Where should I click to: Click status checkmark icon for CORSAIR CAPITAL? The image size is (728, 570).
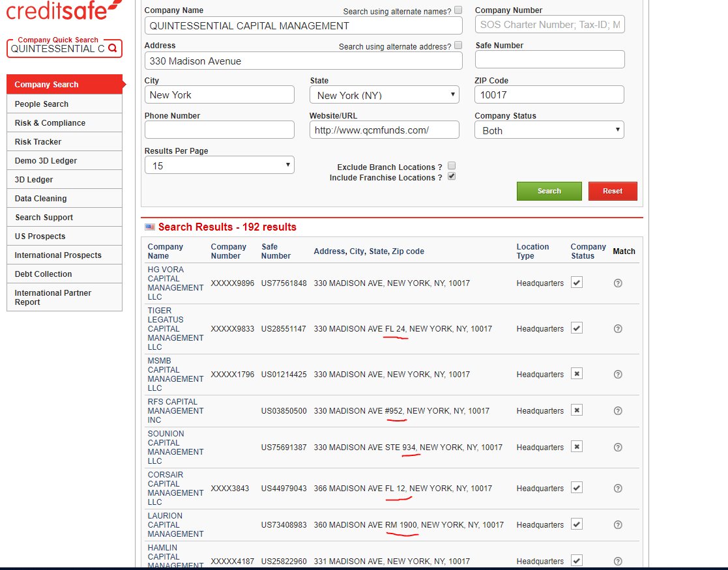pos(577,488)
